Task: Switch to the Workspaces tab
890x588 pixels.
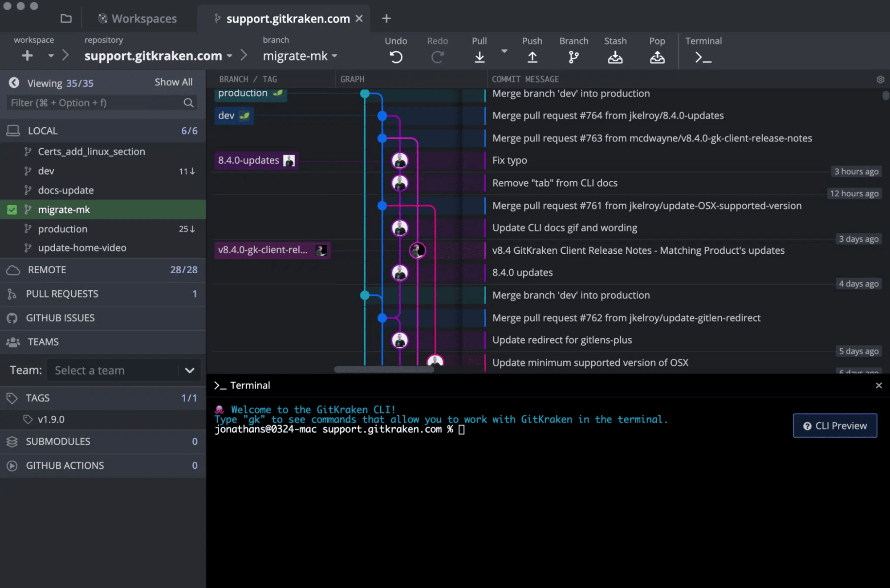Action: (x=137, y=18)
